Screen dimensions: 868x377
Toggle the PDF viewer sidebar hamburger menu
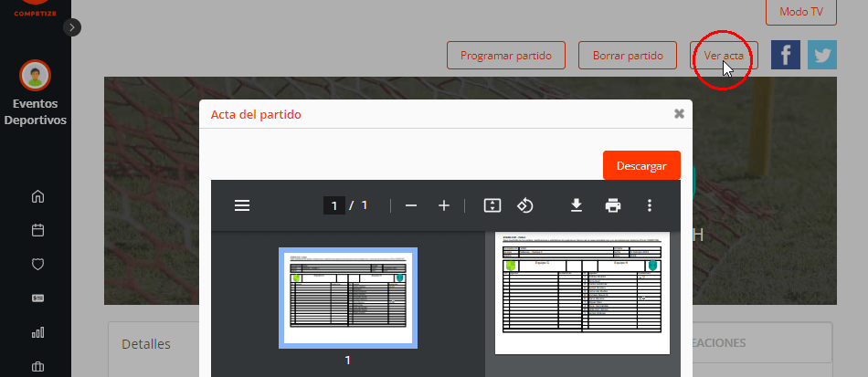tap(242, 205)
